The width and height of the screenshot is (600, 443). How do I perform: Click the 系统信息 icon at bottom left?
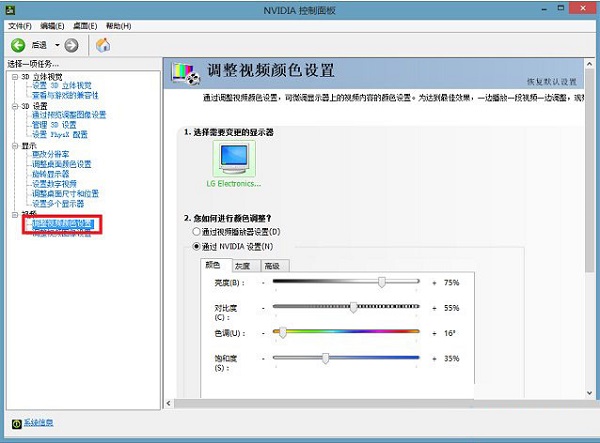[x=17, y=424]
